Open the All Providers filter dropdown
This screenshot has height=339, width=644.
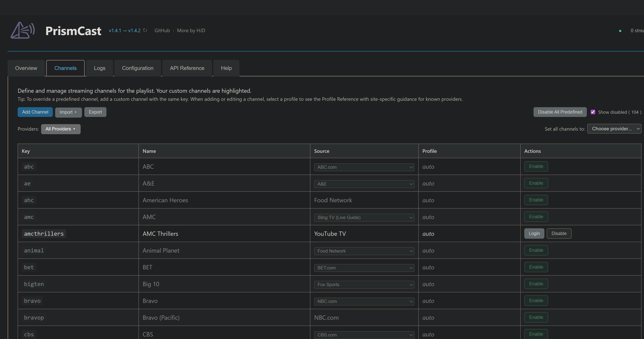point(61,129)
